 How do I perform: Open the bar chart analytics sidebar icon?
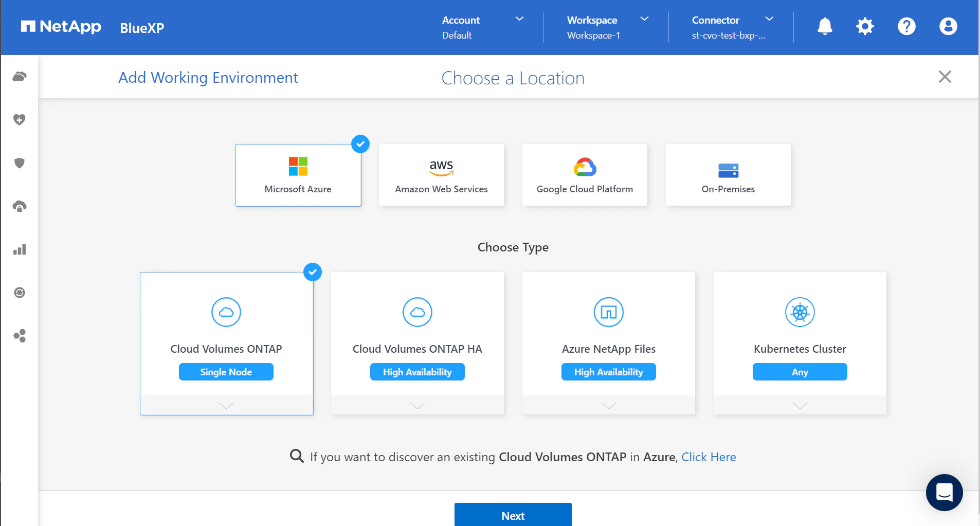pyautogui.click(x=20, y=249)
